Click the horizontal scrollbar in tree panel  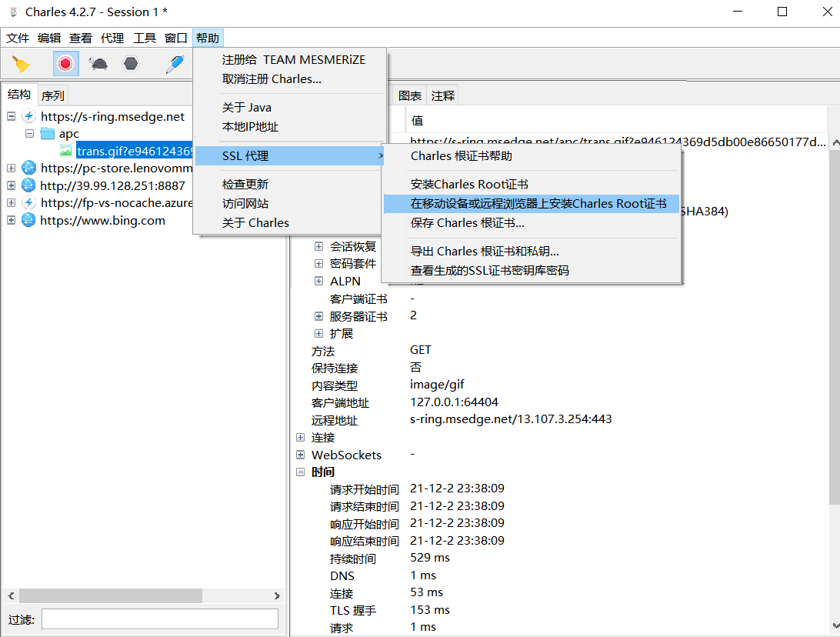coord(110,595)
